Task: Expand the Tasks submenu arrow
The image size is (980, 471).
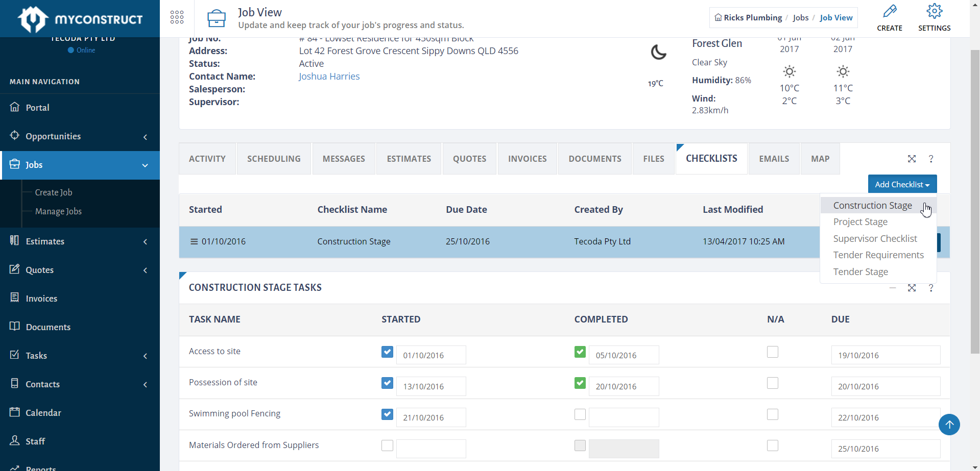Action: tap(145, 356)
